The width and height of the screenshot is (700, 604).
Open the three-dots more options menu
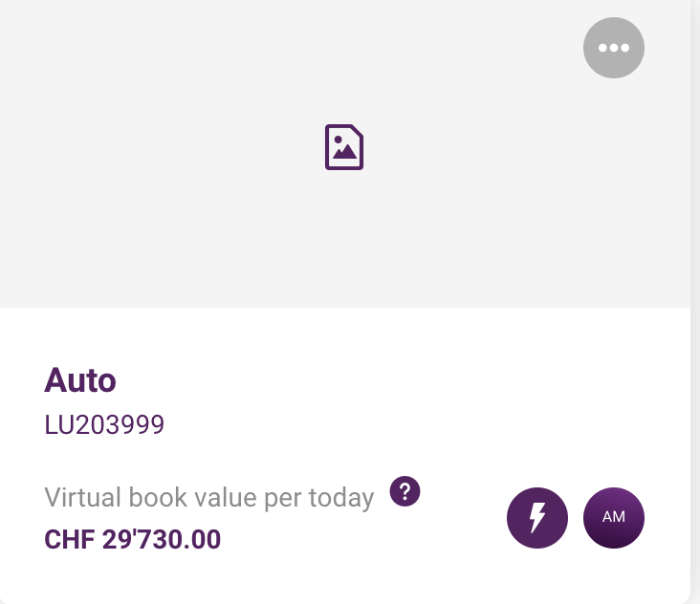[613, 48]
